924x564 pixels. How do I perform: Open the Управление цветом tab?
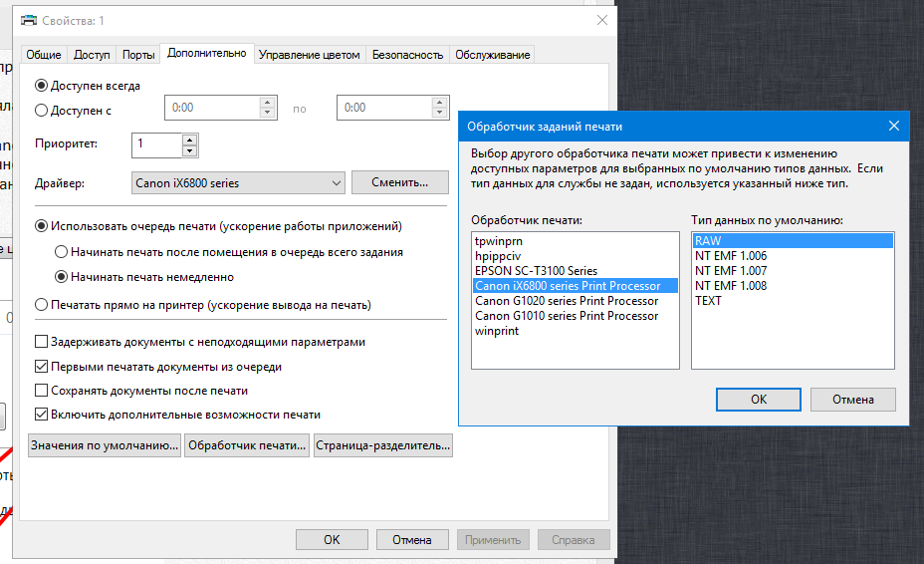click(x=310, y=54)
